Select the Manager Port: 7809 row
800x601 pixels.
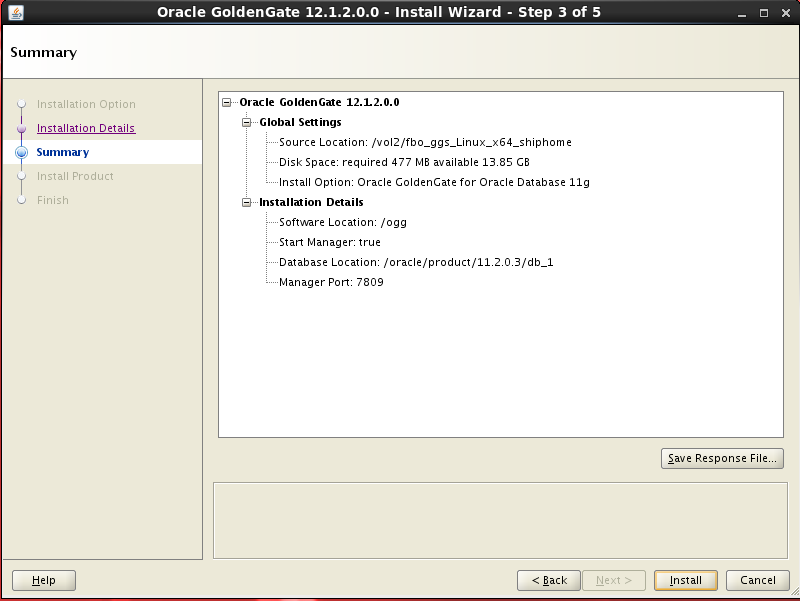(331, 282)
